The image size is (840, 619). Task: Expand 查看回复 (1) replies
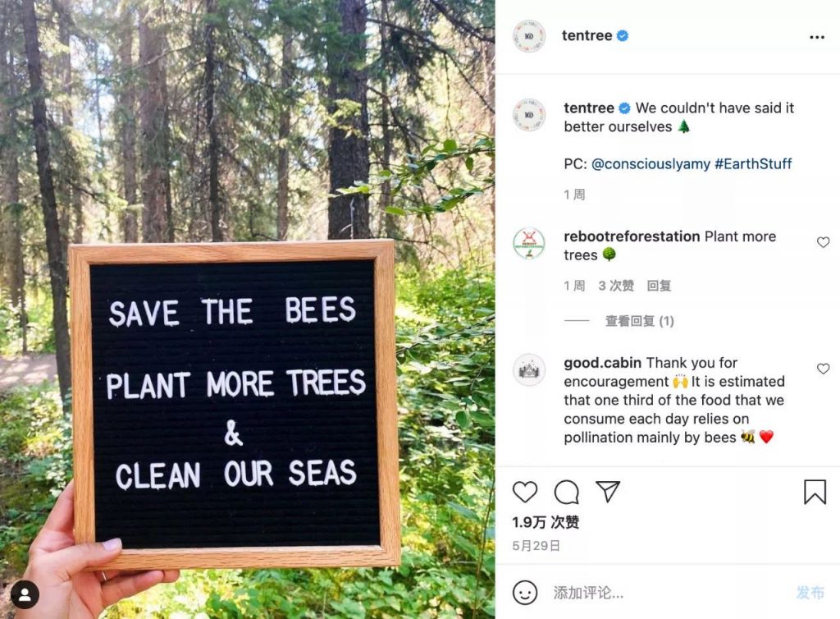pyautogui.click(x=639, y=321)
